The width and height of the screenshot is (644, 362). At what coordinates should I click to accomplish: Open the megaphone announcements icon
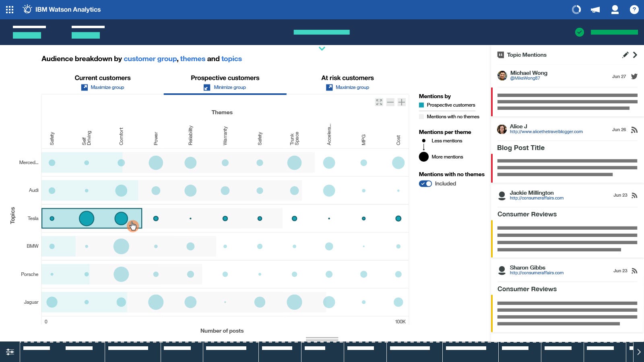pyautogui.click(x=595, y=10)
